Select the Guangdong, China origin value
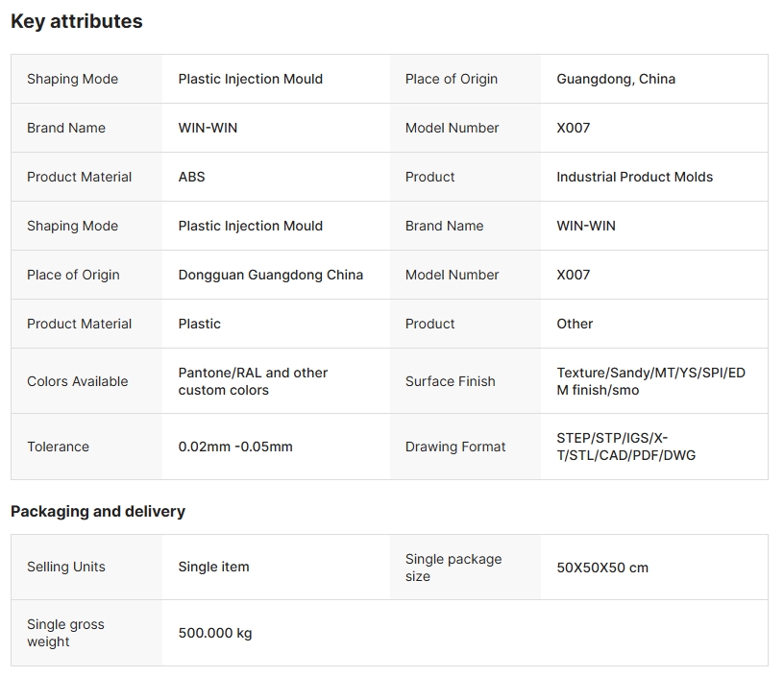This screenshot has height=677, width=784. tap(616, 79)
